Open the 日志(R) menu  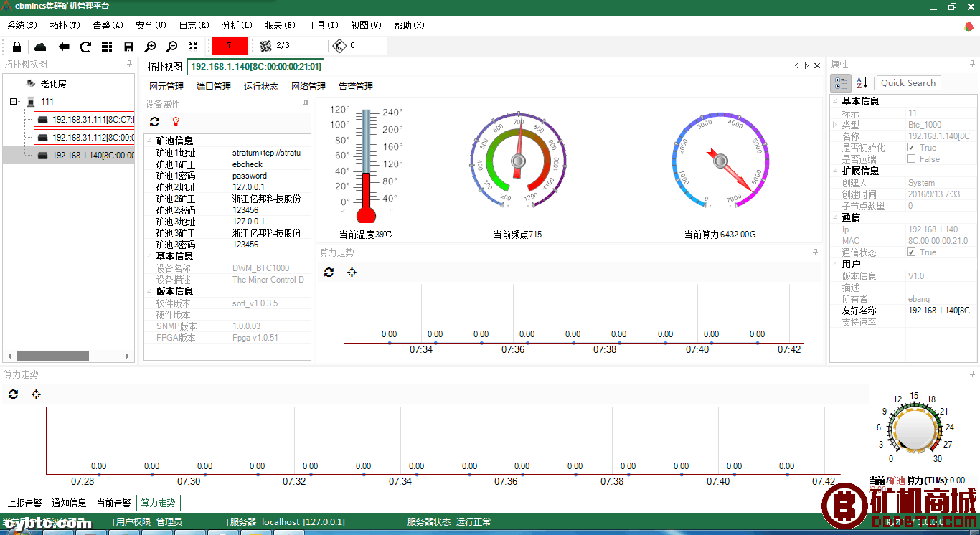[x=194, y=25]
